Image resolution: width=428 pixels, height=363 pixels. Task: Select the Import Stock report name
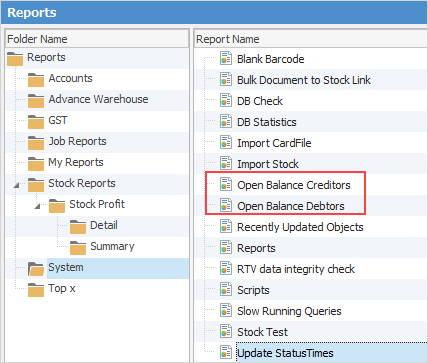pos(268,164)
